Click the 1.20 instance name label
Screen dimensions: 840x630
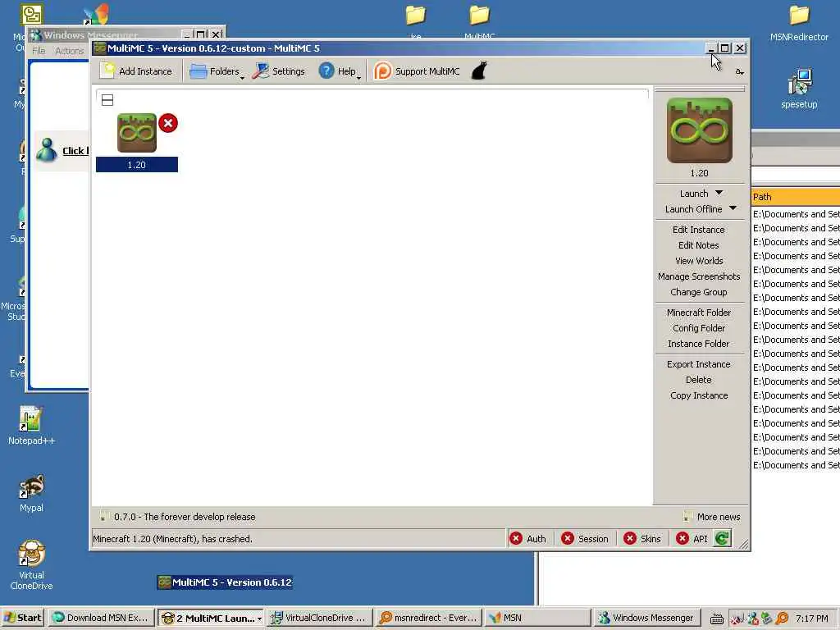tap(137, 164)
